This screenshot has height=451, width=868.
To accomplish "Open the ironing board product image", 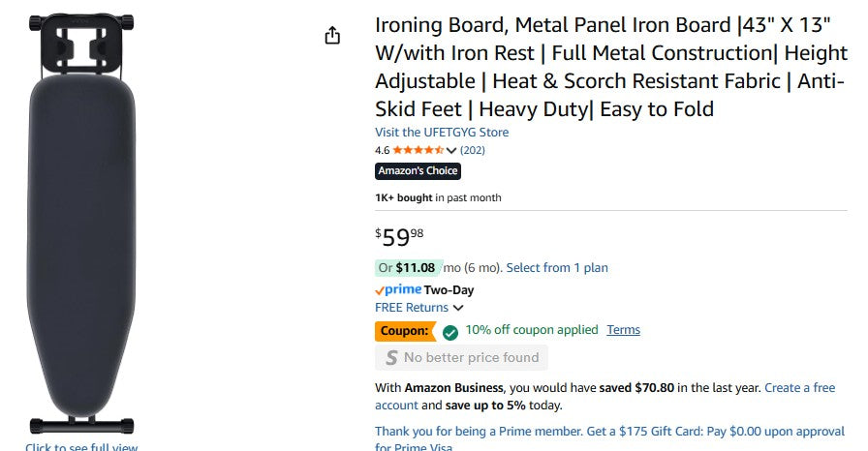I will [81, 223].
